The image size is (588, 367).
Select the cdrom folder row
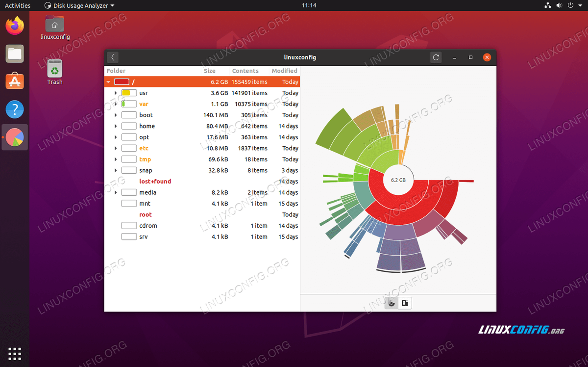[202, 226]
